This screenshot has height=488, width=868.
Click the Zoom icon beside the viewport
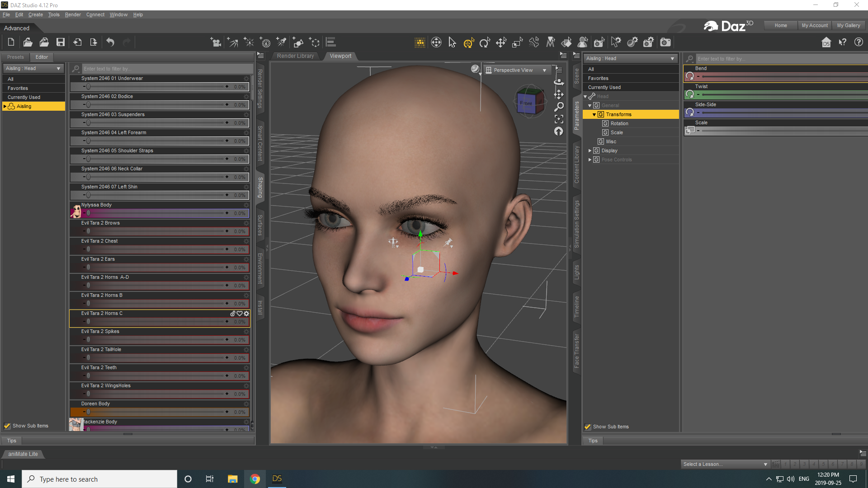coord(559,107)
